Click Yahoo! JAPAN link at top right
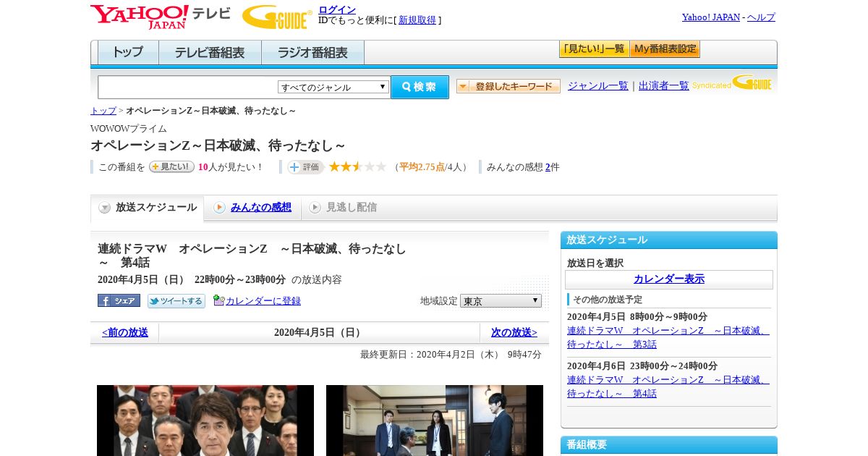 coord(711,17)
